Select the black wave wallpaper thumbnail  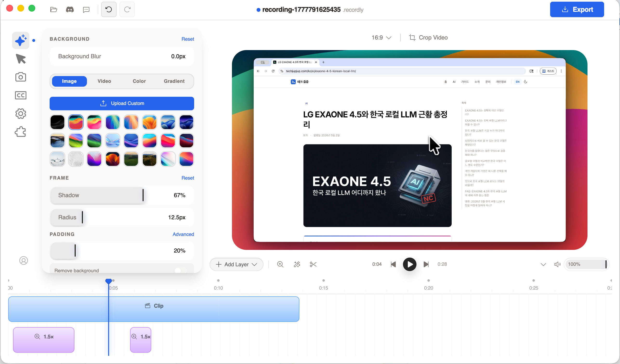pos(57,122)
